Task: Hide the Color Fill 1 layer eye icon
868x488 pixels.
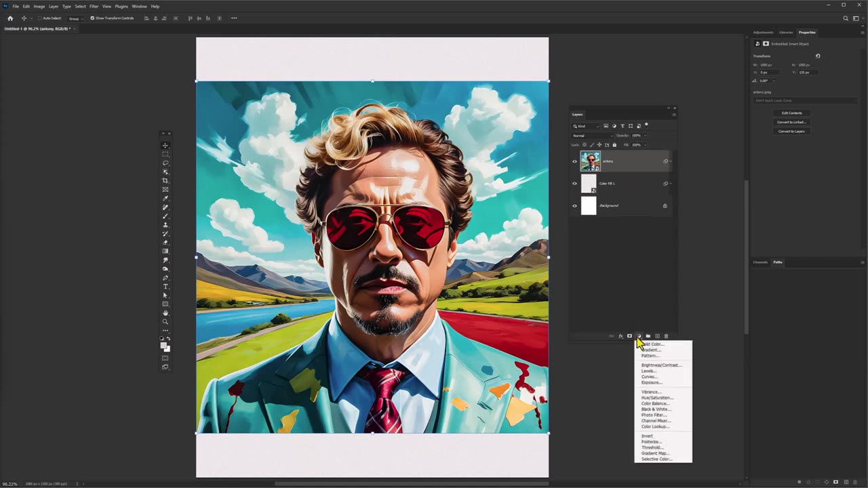Action: pos(574,184)
